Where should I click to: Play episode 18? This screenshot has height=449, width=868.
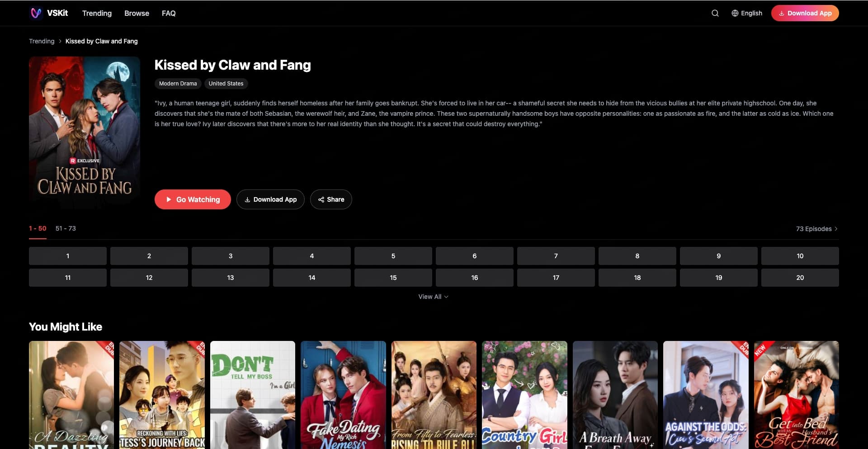[637, 278]
